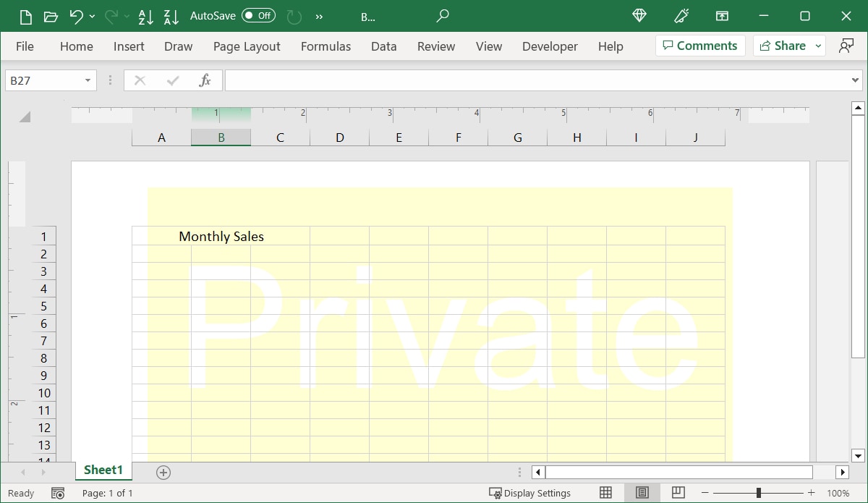868x503 pixels.
Task: Open the Name Box dropdown
Action: click(87, 80)
